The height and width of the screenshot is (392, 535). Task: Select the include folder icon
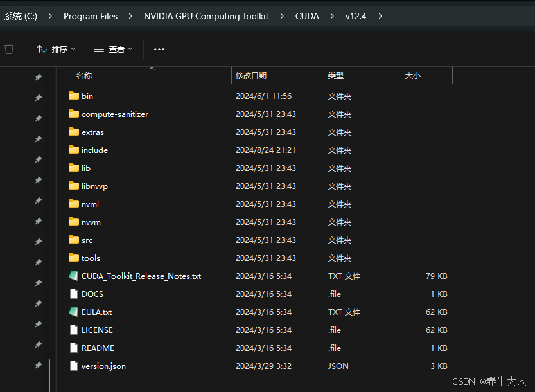74,150
